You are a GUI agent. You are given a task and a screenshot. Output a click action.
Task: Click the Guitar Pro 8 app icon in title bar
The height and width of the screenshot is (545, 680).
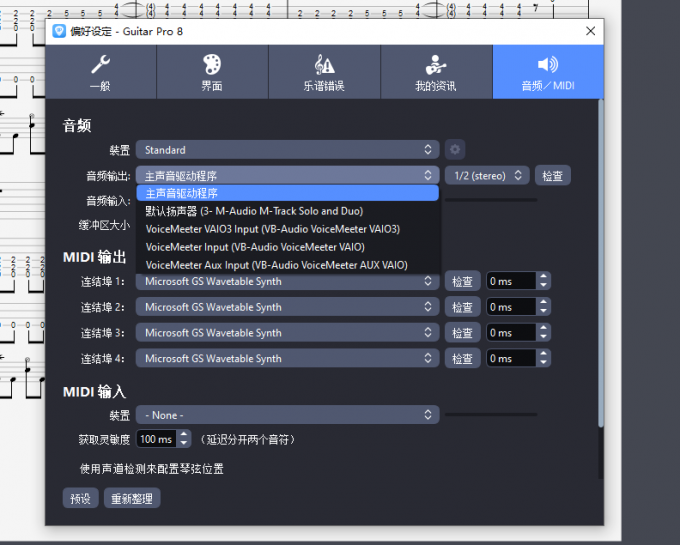[59, 31]
